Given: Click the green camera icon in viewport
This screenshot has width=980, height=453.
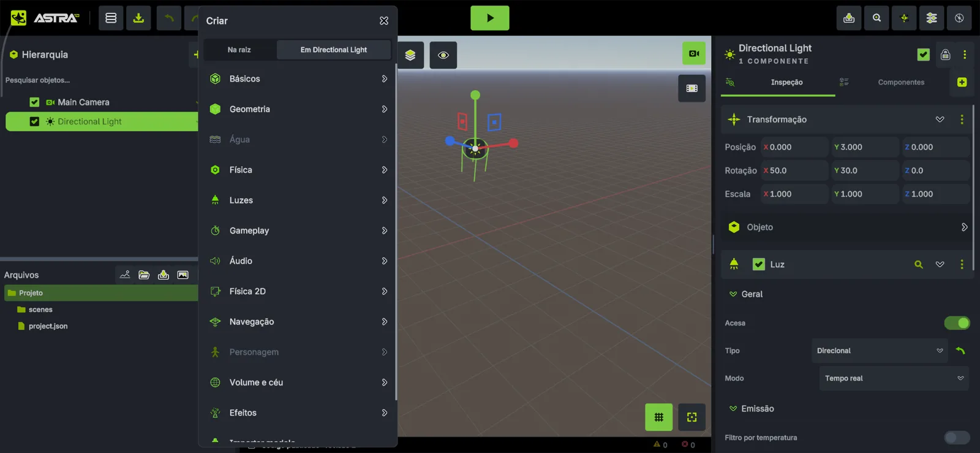Looking at the screenshot, I should tap(694, 53).
